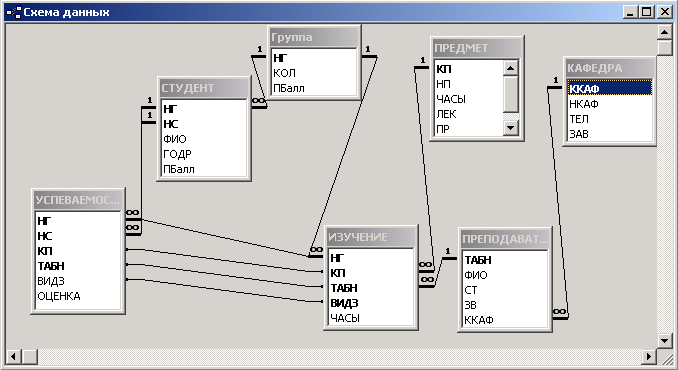Select СТ field in ПРЕПОДАВАТ... table
678x370 pixels.
[x=505, y=290]
